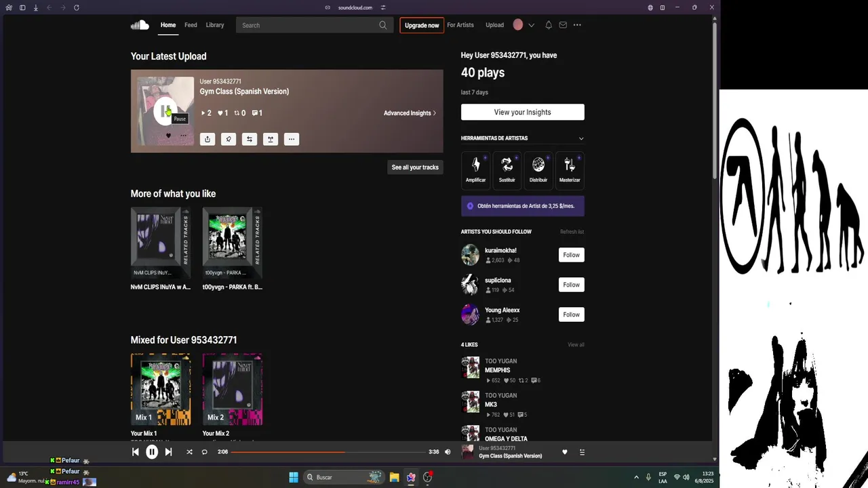
Task: Toggle shuffle in the player bar
Action: [x=189, y=452]
